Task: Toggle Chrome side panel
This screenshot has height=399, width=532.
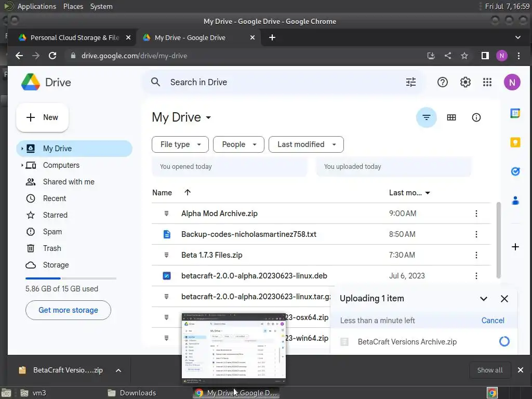Action: pos(485,56)
